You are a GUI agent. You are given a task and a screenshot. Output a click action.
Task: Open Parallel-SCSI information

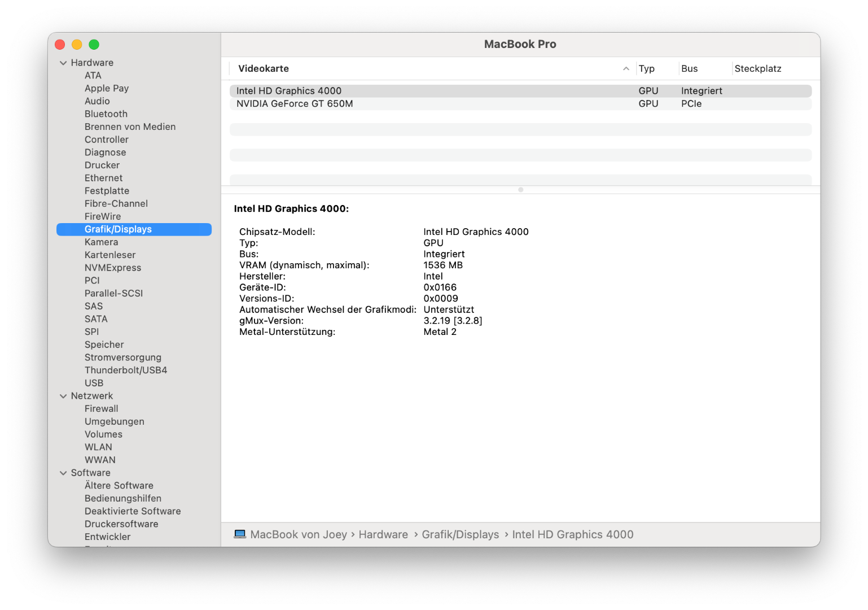tap(113, 293)
